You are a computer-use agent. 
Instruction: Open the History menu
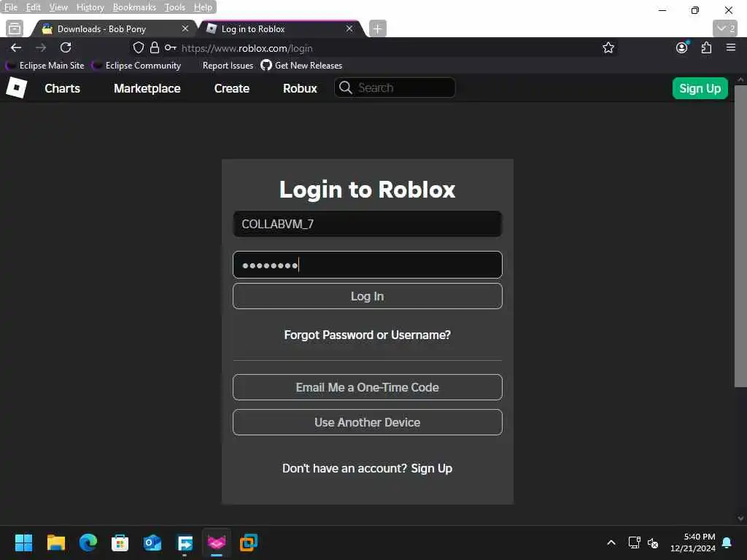[90, 7]
